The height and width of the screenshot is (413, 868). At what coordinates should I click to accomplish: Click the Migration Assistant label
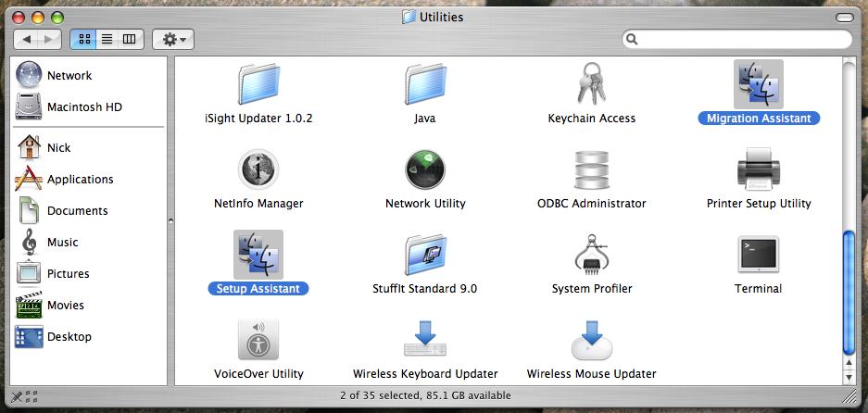[x=759, y=119]
